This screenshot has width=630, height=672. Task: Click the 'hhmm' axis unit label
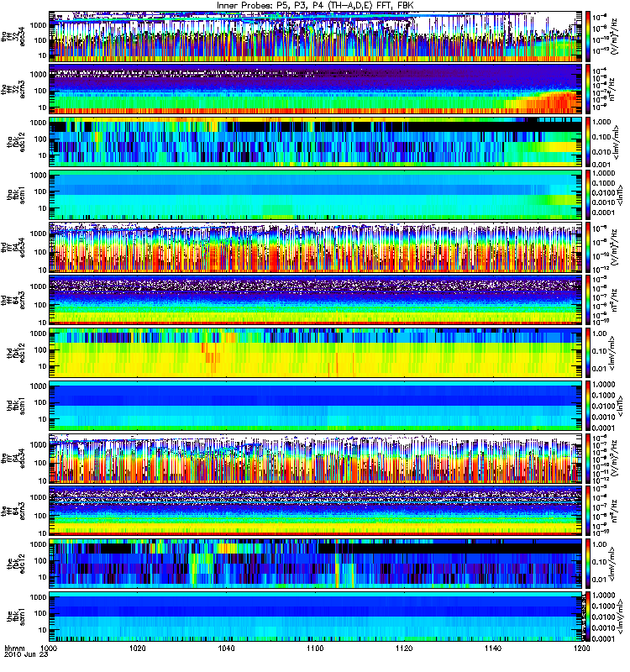[14, 648]
